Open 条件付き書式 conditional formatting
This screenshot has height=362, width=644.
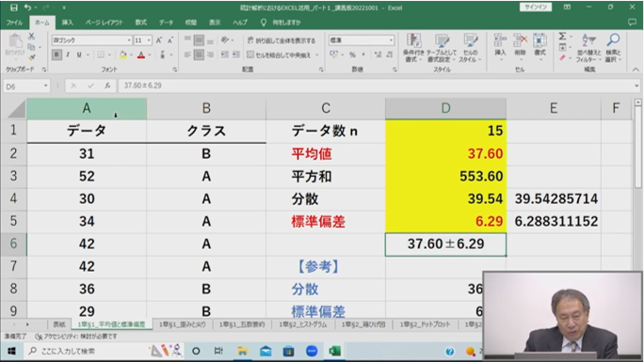(x=413, y=48)
